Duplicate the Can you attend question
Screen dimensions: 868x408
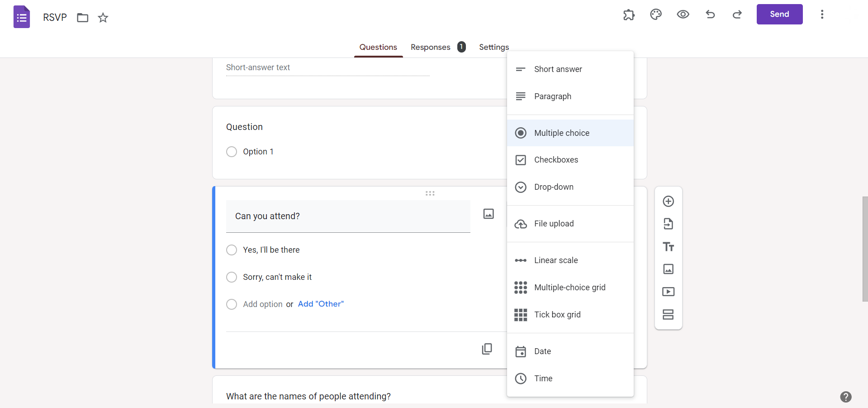(487, 349)
